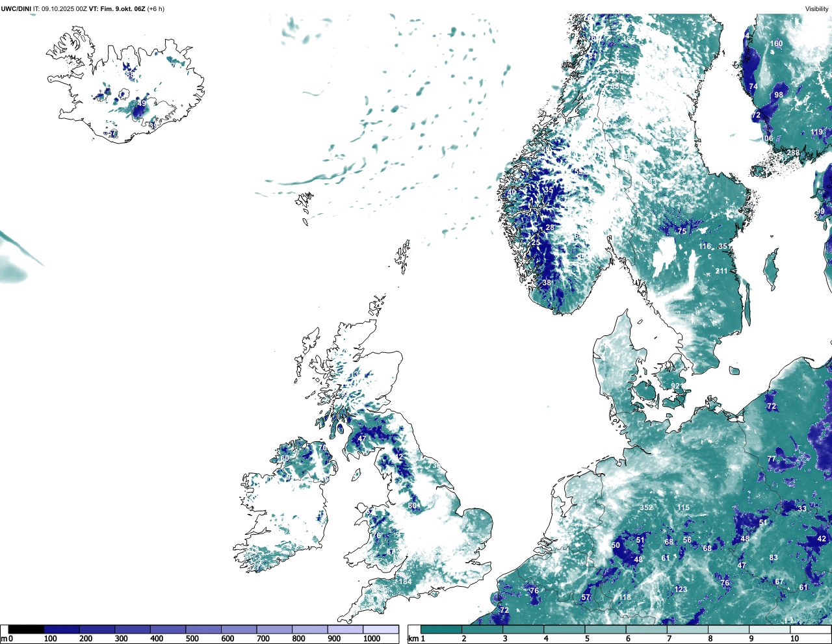Select the '1000' label on metre legend
Viewport: 832px width, 644px height.
(x=372, y=639)
